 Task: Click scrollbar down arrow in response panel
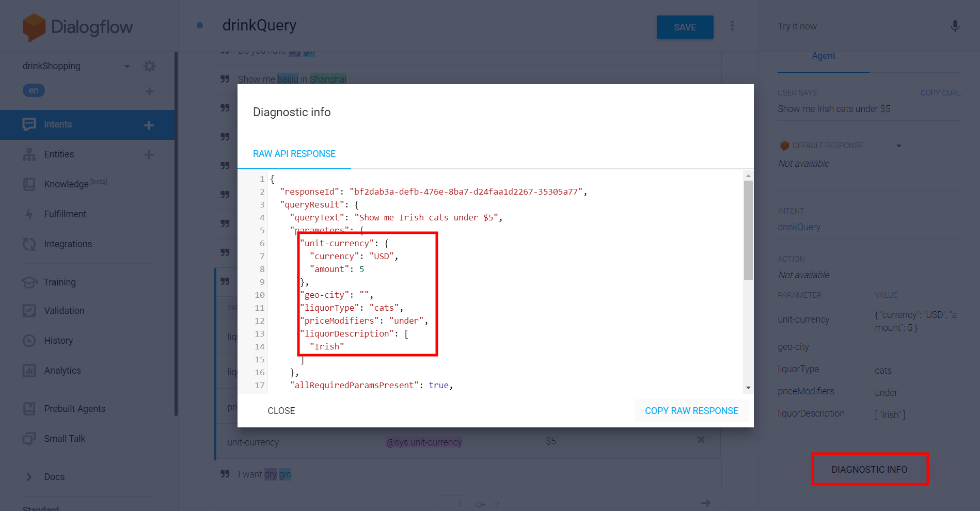point(748,388)
